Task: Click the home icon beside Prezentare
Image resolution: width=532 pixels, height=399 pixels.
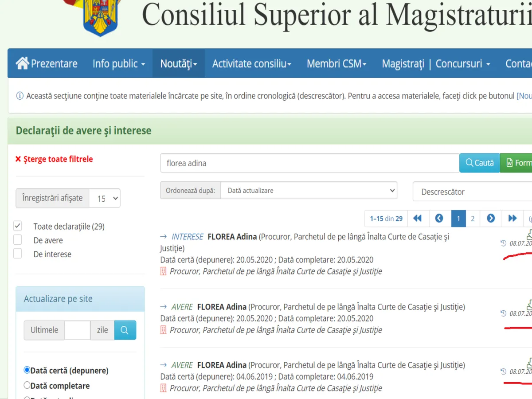Action: pyautogui.click(x=22, y=63)
